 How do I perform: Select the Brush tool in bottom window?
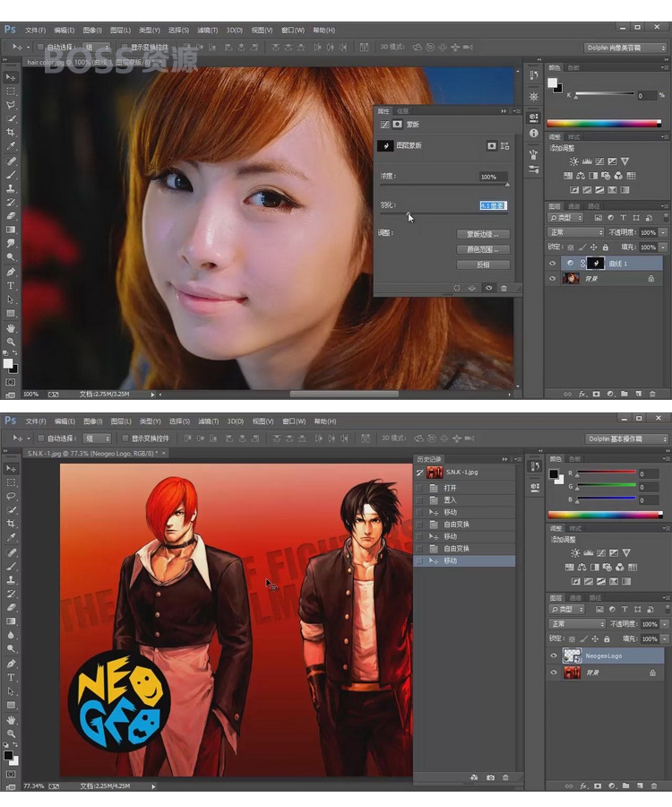(x=11, y=566)
